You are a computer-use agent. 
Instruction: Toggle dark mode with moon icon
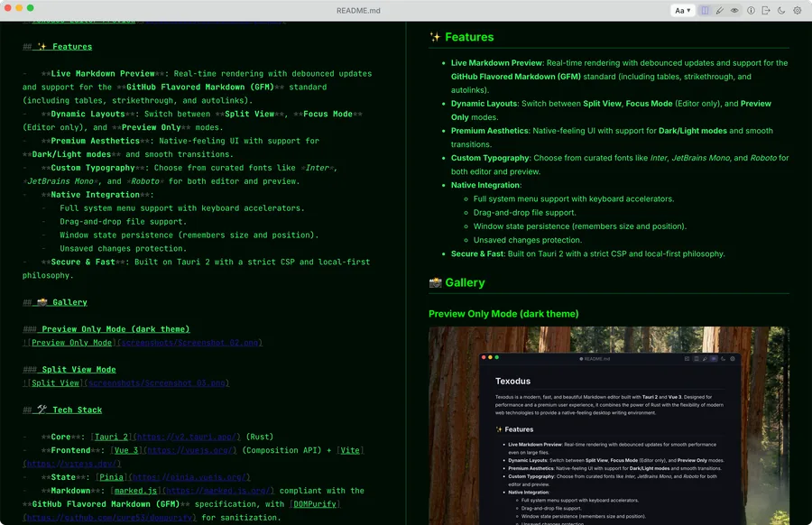pyautogui.click(x=781, y=10)
